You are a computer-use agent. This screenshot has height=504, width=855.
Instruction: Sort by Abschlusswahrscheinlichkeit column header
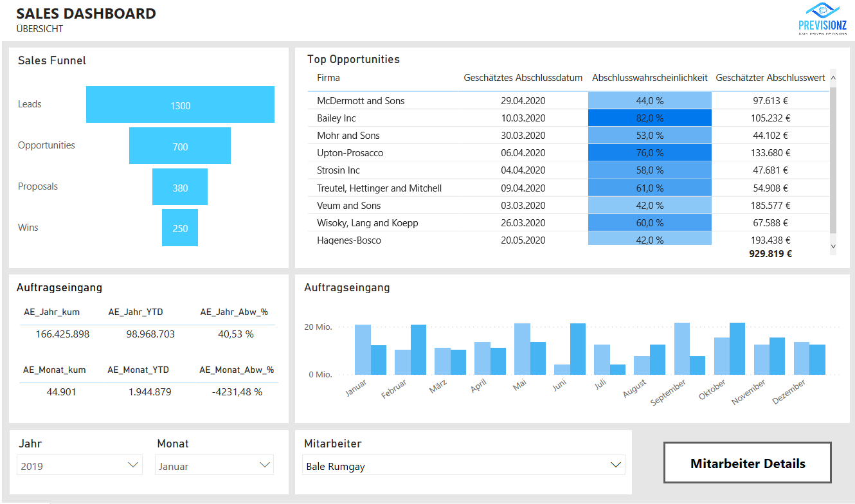[649, 78]
